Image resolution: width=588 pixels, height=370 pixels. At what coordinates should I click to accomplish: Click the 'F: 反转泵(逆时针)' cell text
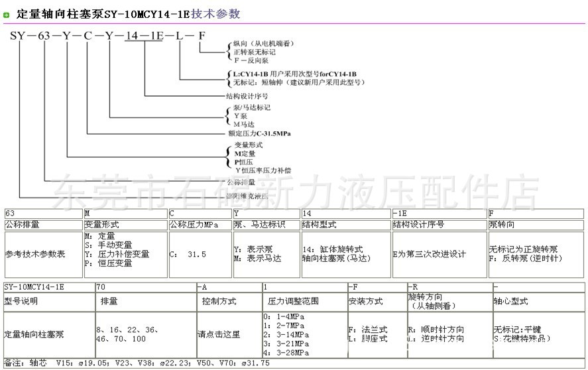[x=526, y=259]
